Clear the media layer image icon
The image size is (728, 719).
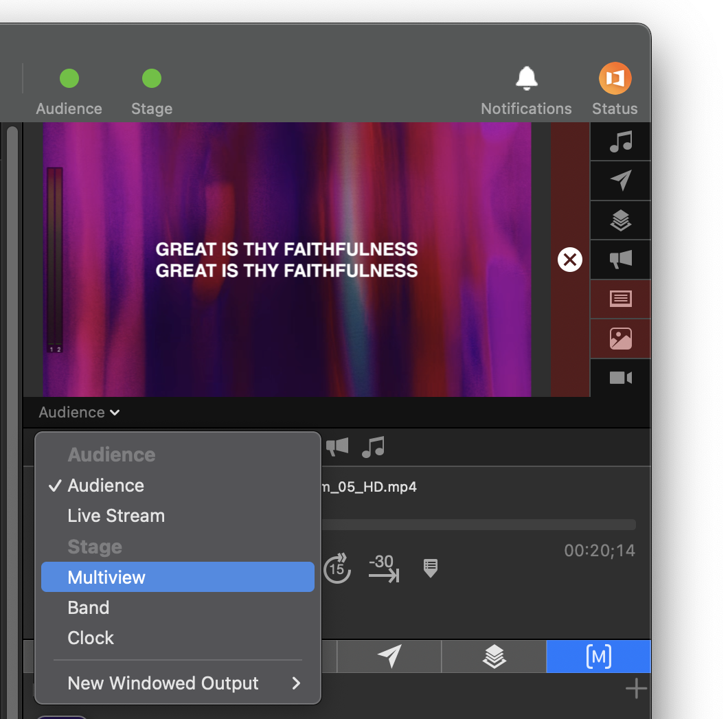(620, 339)
